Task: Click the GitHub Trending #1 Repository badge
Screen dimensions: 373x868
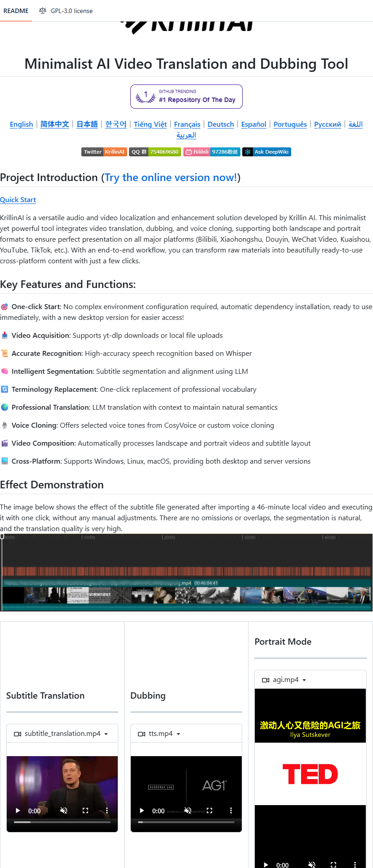Action: click(186, 97)
